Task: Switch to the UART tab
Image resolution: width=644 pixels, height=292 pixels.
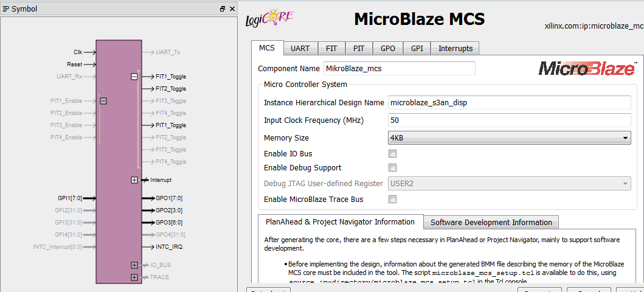Action: (300, 49)
